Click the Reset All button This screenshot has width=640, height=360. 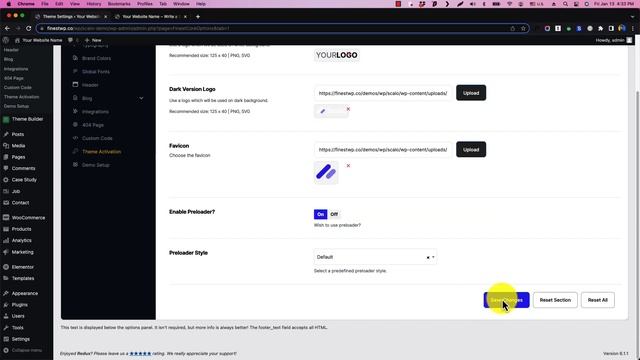(x=598, y=300)
